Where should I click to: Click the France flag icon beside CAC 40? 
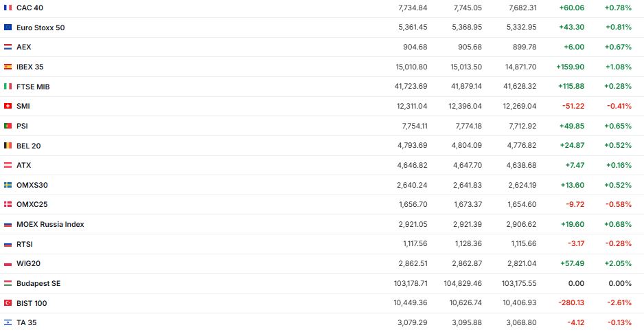coord(8,8)
